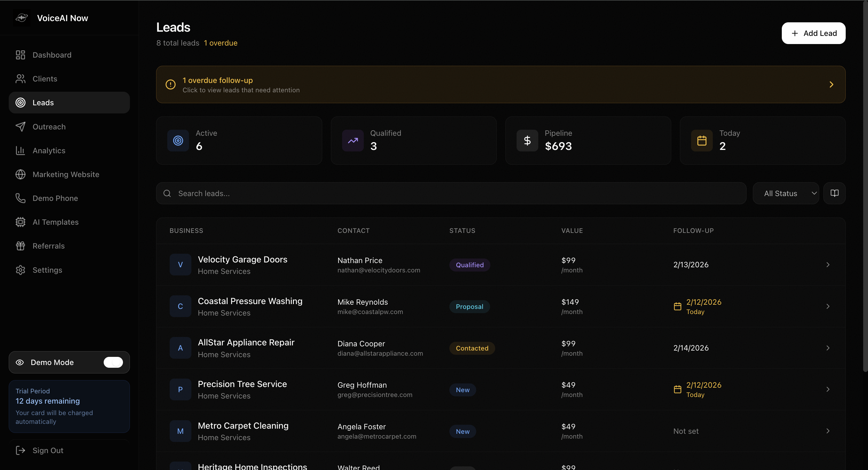
Task: Click Coastal Pressure Washing follow-up calendar icon
Action: (677, 306)
